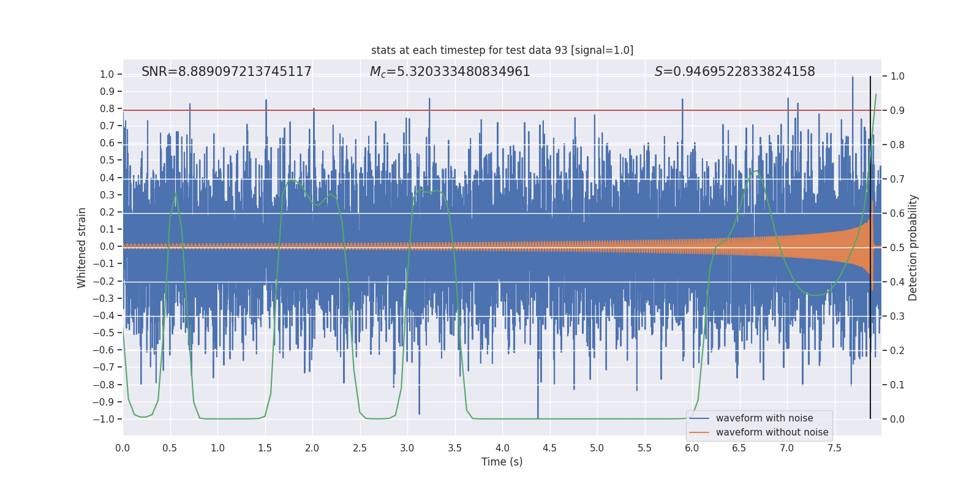The width and height of the screenshot is (980, 490).
Task: Select the SNR value annotation text
Action: pyautogui.click(x=226, y=72)
